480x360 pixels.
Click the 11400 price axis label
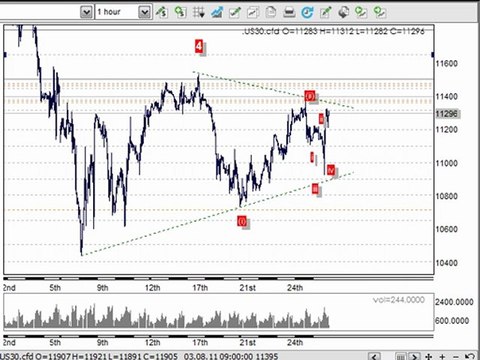(447, 96)
